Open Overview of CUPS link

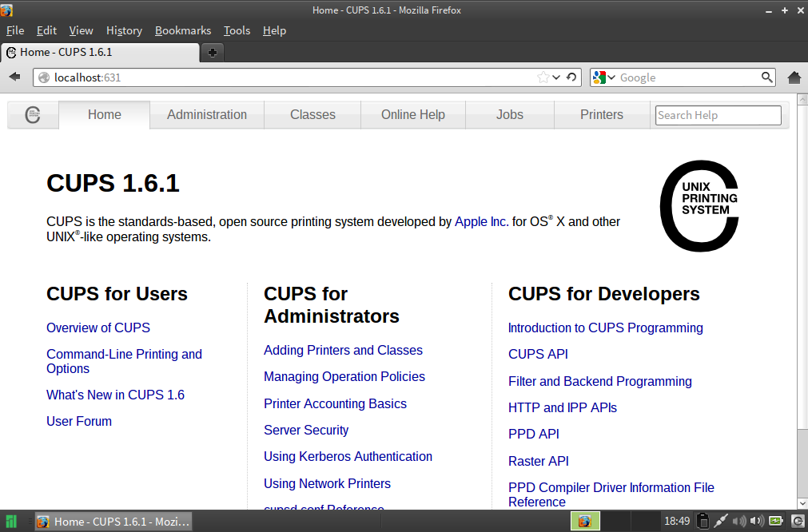[98, 328]
